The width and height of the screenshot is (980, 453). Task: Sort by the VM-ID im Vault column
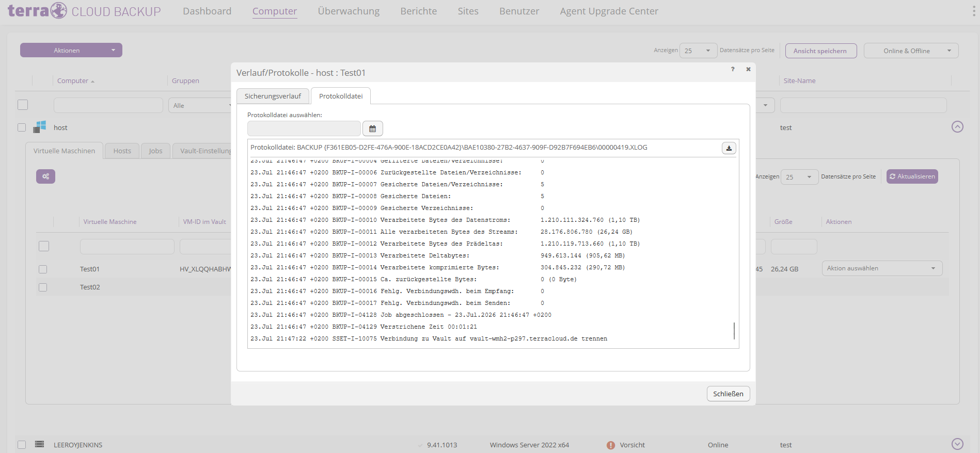[204, 222]
